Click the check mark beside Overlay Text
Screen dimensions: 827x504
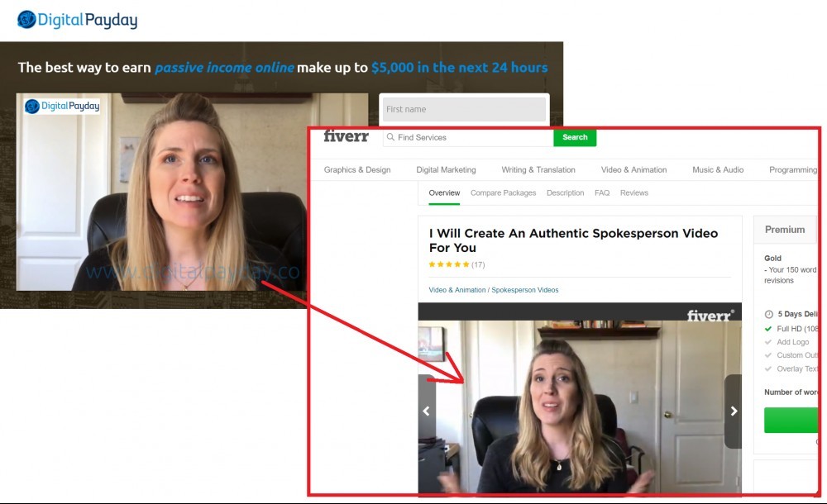[x=768, y=369]
